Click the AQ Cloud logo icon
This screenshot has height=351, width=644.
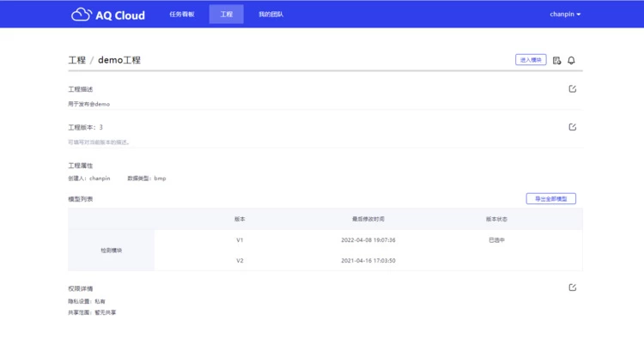(x=81, y=15)
